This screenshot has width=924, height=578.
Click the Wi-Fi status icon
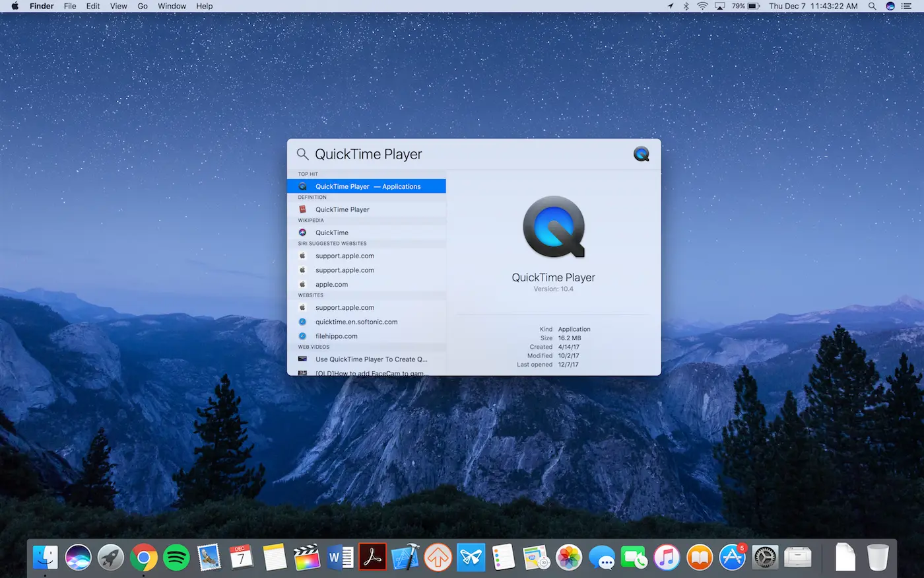tap(702, 6)
